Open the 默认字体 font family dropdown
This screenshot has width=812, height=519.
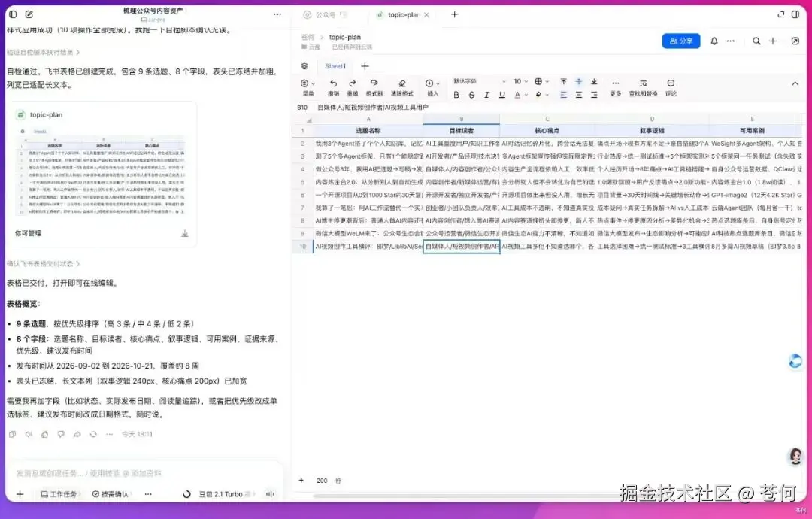[480, 82]
